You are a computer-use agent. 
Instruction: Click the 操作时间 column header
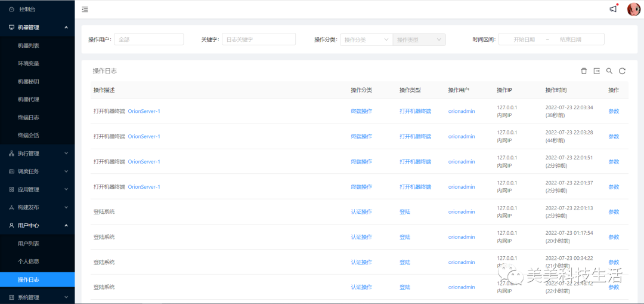(556, 90)
